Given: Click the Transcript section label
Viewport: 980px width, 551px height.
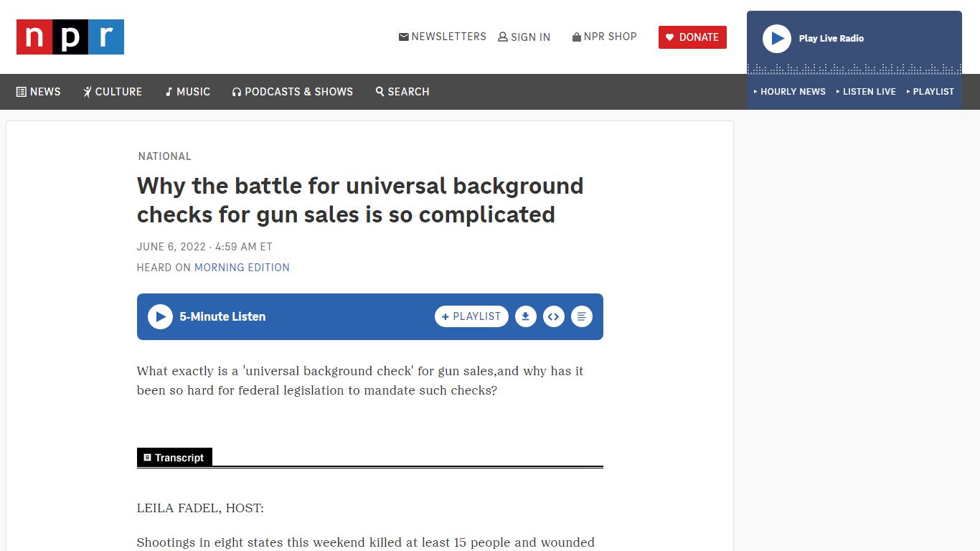Looking at the screenshot, I should [x=174, y=458].
